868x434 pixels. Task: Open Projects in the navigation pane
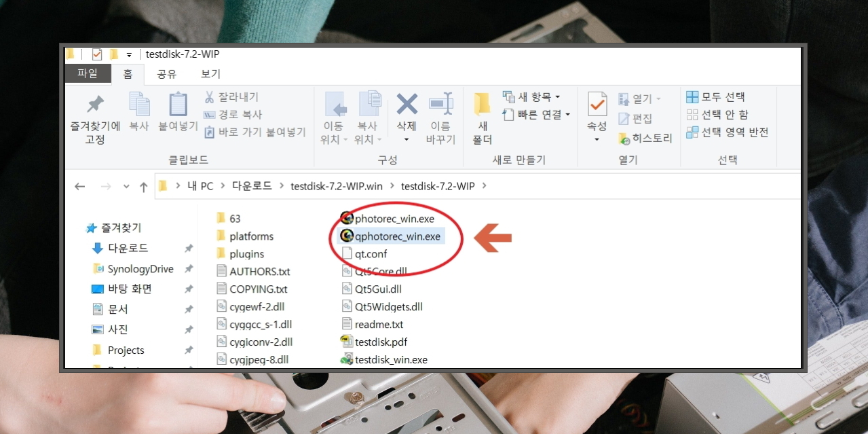[x=117, y=350]
